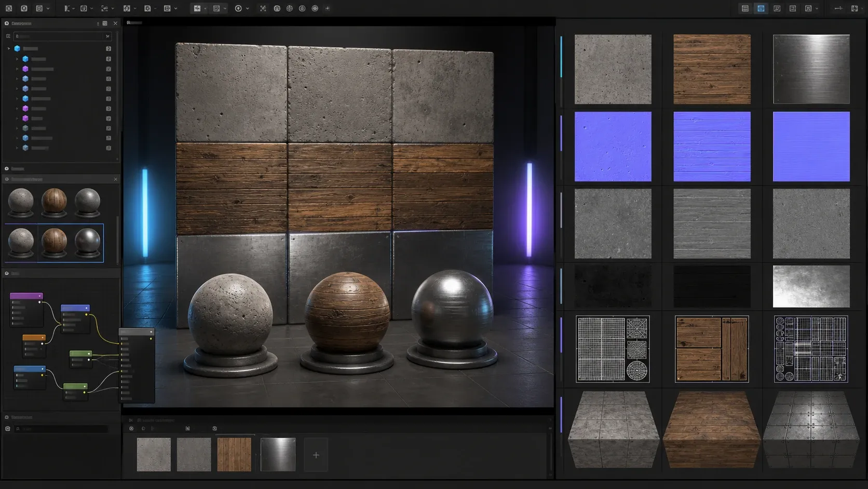The image size is (868, 489).
Task: Click the horizontal arrow-line icon in the top toolbar
Action: (838, 8)
